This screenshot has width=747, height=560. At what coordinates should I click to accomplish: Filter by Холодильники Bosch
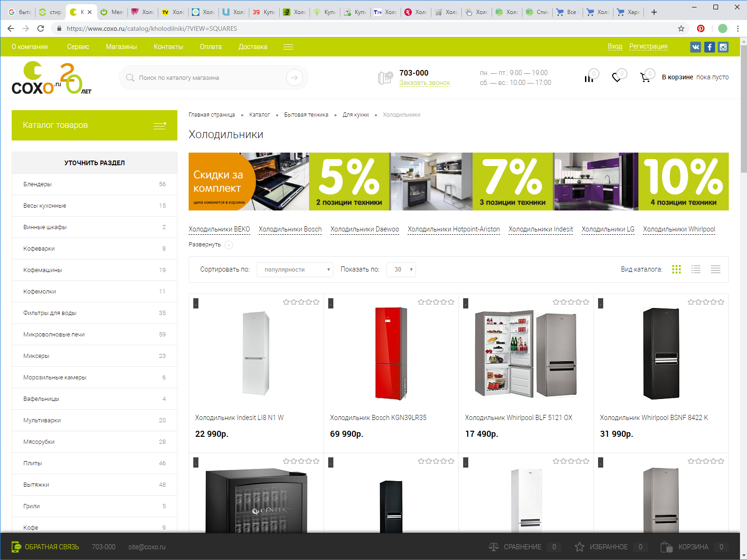pos(290,229)
